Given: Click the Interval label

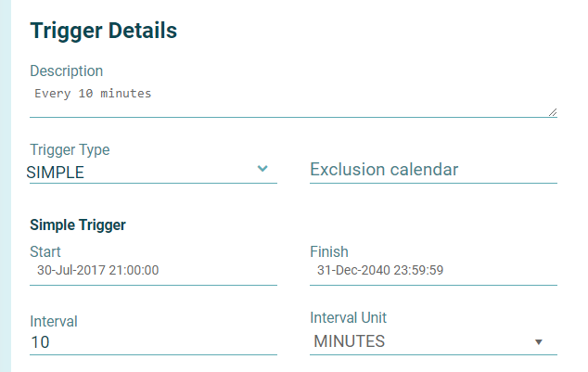Looking at the screenshot, I should [54, 321].
